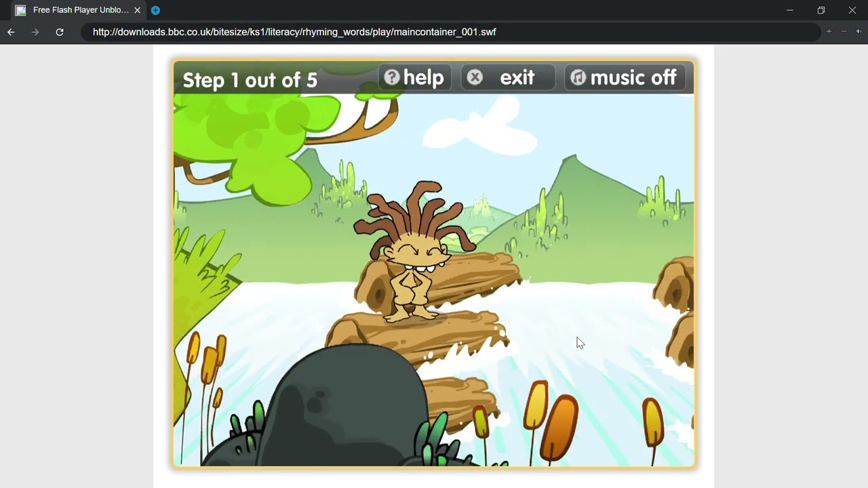Open a new tab with plus icon
Viewport: 868px width, 488px height.
(155, 10)
